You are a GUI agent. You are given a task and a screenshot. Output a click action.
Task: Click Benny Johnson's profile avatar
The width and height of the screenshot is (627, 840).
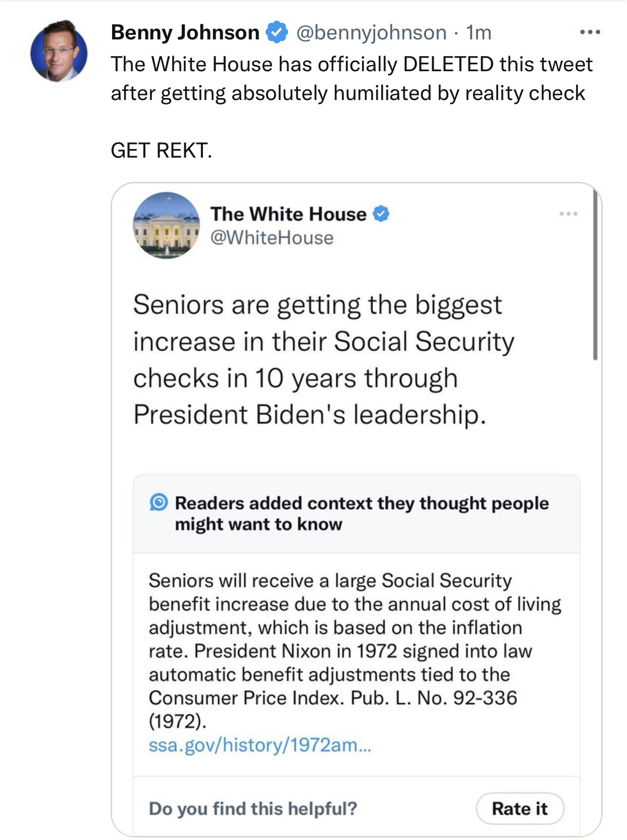click(x=59, y=51)
